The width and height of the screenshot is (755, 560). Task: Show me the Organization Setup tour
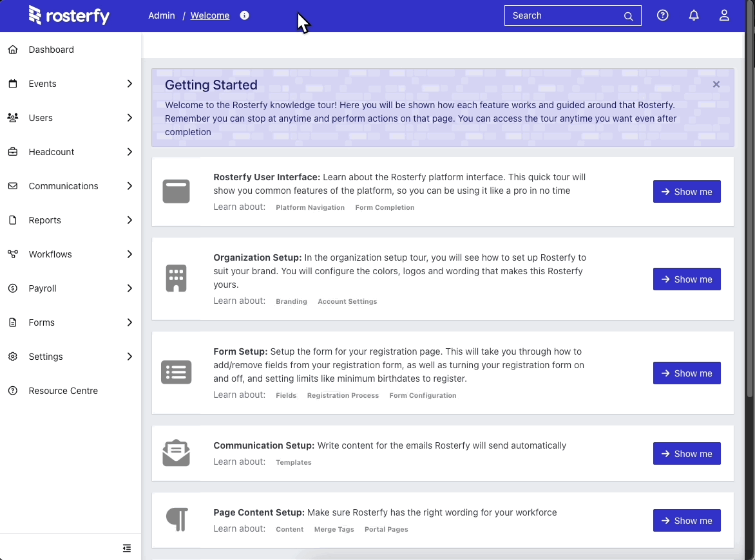[687, 279]
